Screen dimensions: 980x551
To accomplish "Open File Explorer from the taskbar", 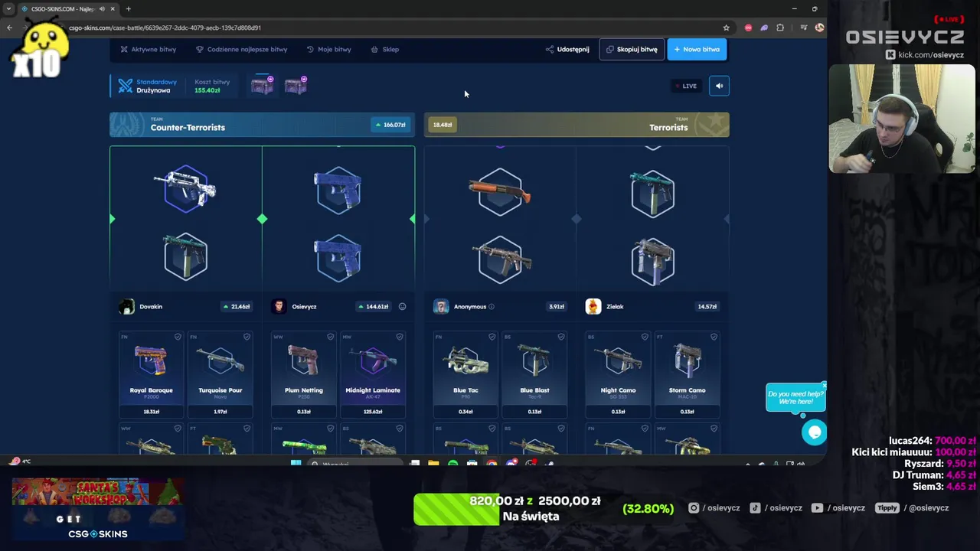I will point(433,464).
